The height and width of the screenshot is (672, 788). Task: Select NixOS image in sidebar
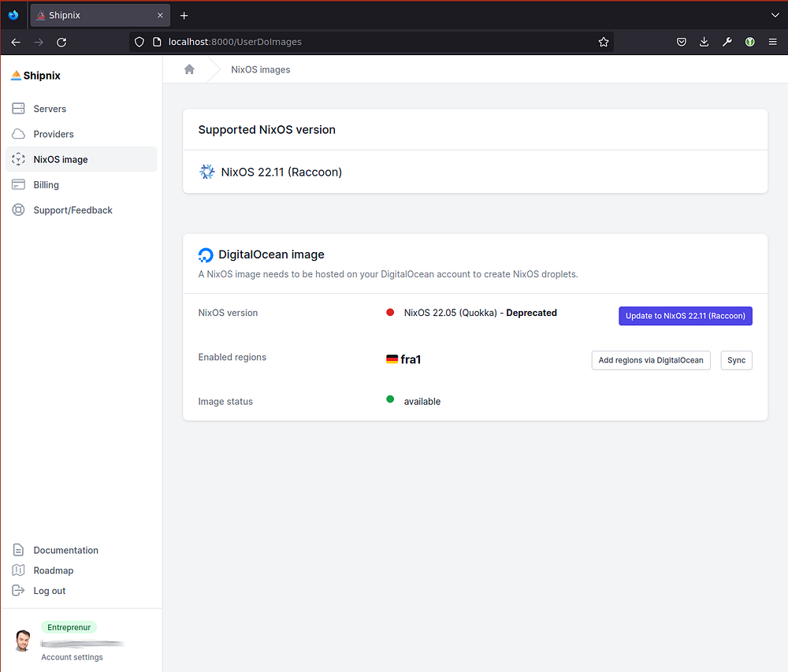click(x=81, y=159)
